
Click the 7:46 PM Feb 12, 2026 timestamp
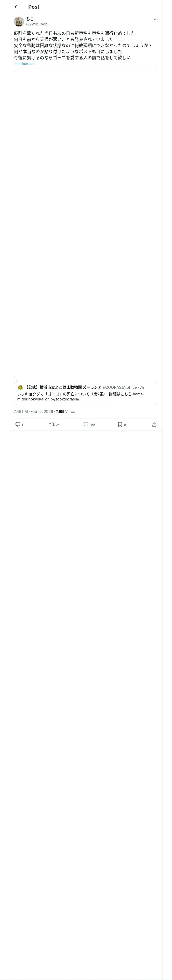pos(33,411)
